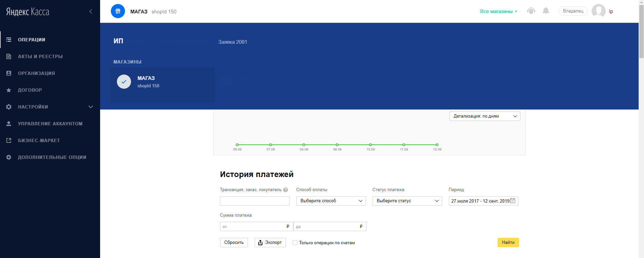
Task: Open Выберите способ payment method dropdown
Action: pos(331,201)
